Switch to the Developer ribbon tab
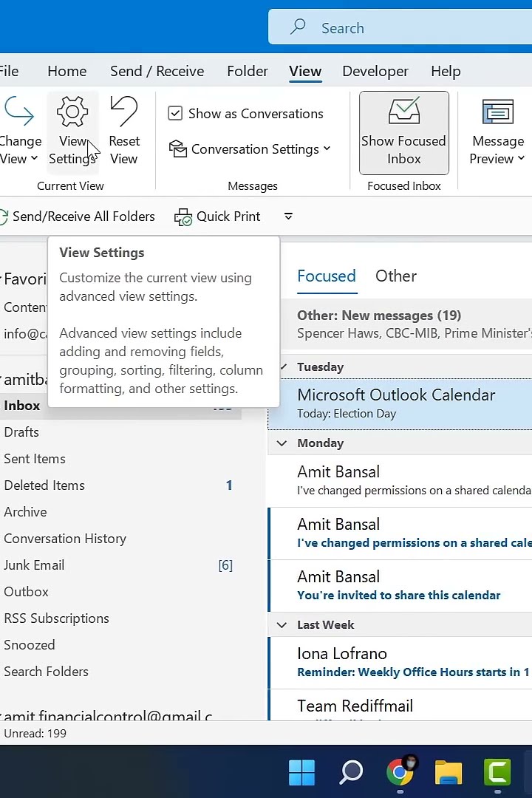 [x=375, y=71]
